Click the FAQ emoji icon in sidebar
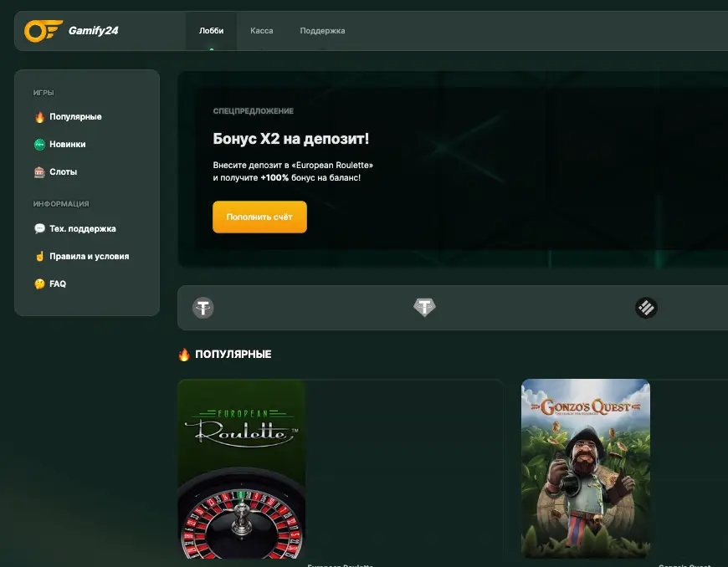The height and width of the screenshot is (567, 728). (39, 283)
